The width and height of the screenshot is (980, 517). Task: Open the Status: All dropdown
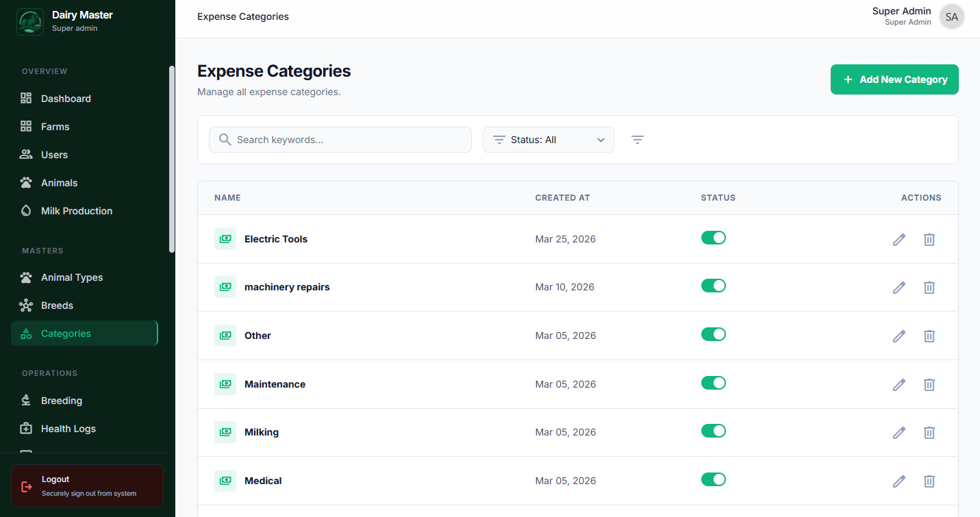(x=548, y=139)
